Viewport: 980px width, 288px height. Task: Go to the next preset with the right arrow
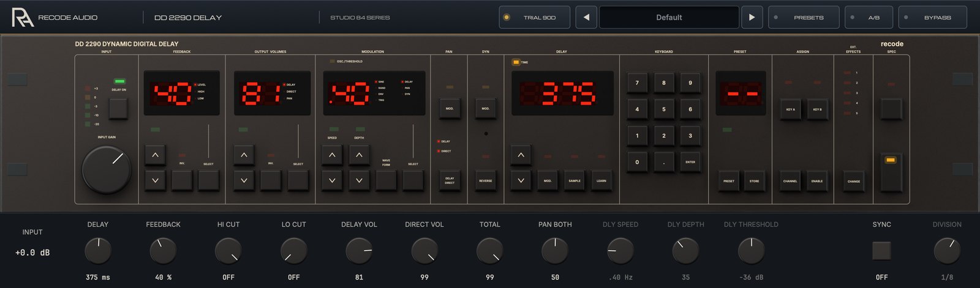pos(752,17)
